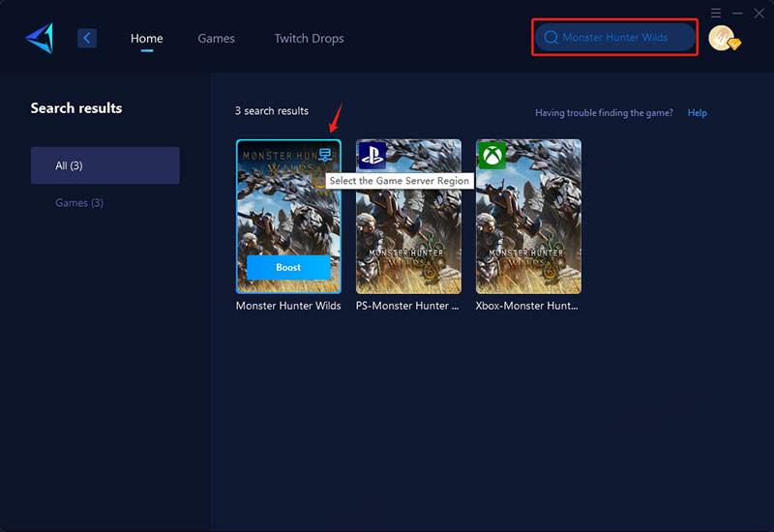Open the PS-Monster Hunter cover thumbnail
This screenshot has height=532, width=774.
[408, 216]
